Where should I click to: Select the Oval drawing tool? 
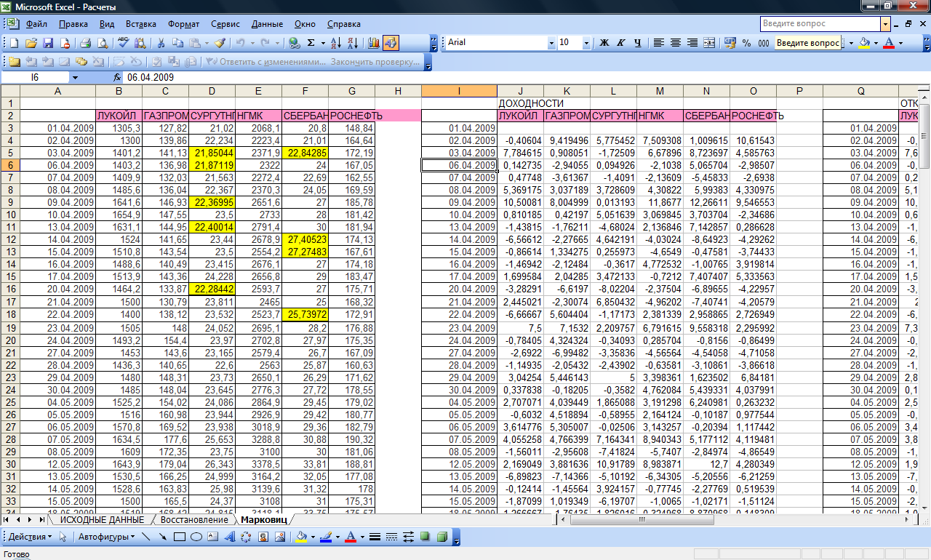196,537
